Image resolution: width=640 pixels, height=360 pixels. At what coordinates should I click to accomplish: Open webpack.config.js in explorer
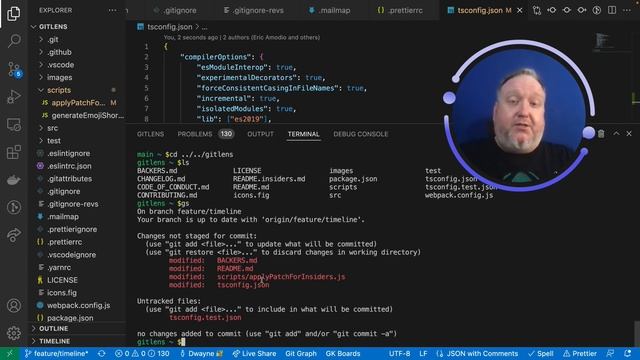78,305
